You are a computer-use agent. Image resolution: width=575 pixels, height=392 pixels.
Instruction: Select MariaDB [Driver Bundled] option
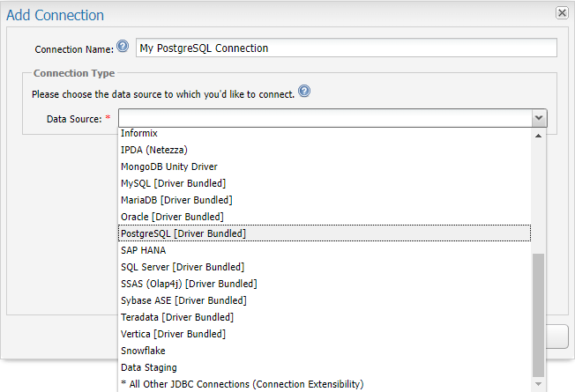coord(325,200)
